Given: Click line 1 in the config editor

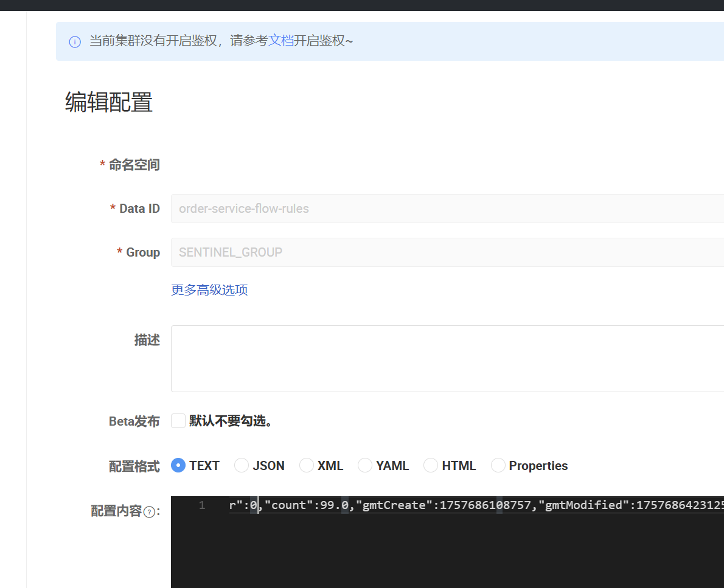Looking at the screenshot, I should tap(476, 505).
